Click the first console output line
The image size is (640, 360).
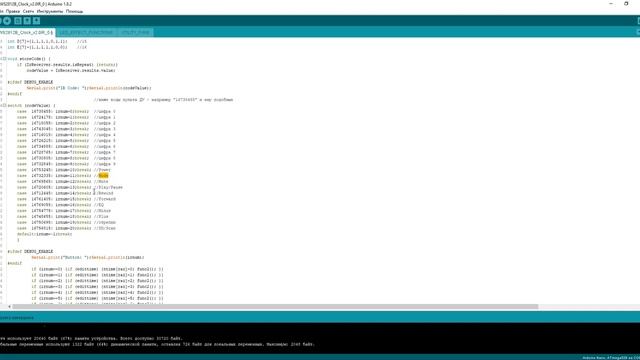[x=91, y=338]
